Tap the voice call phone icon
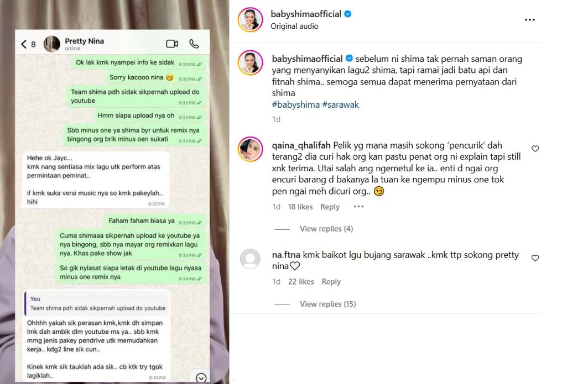 coord(194,44)
